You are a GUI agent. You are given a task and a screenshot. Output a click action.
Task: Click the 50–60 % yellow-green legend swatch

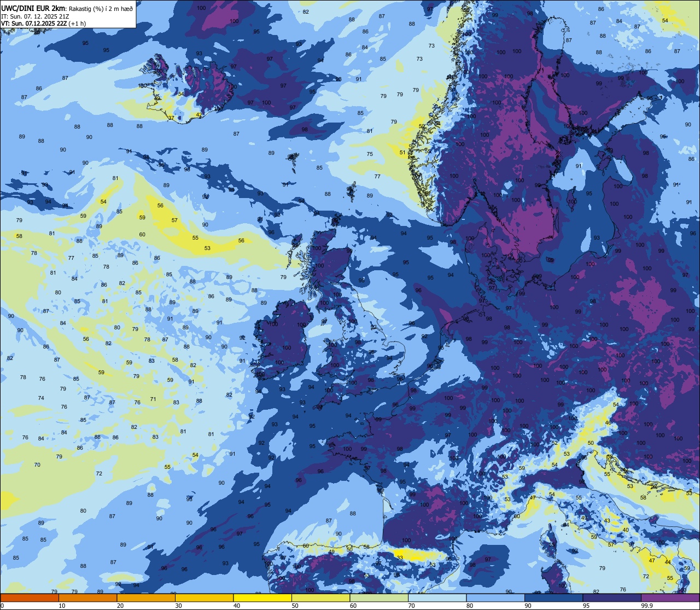pyautogui.click(x=320, y=598)
